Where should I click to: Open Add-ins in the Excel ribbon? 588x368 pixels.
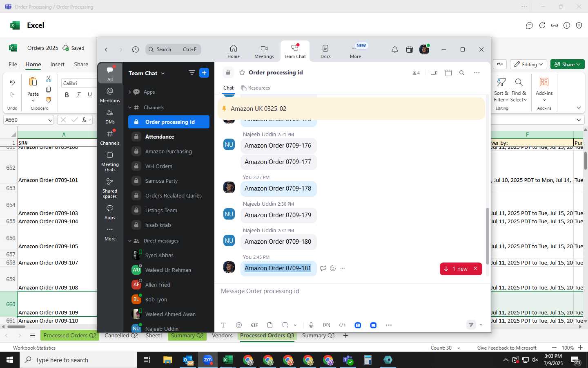pyautogui.click(x=544, y=88)
